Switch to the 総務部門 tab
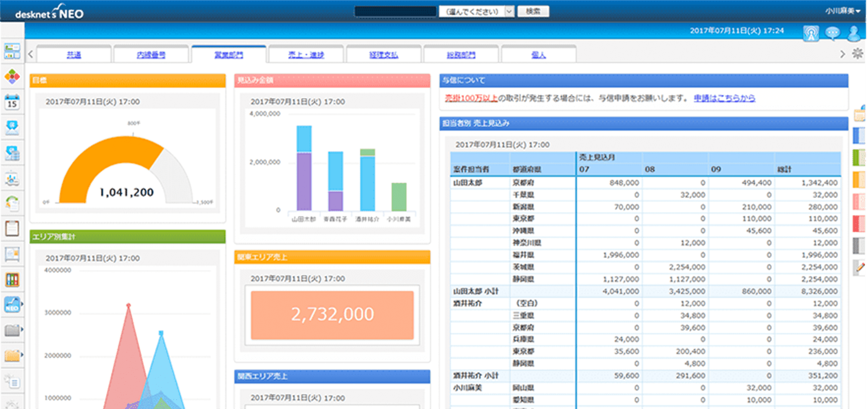The image size is (868, 409). (461, 55)
